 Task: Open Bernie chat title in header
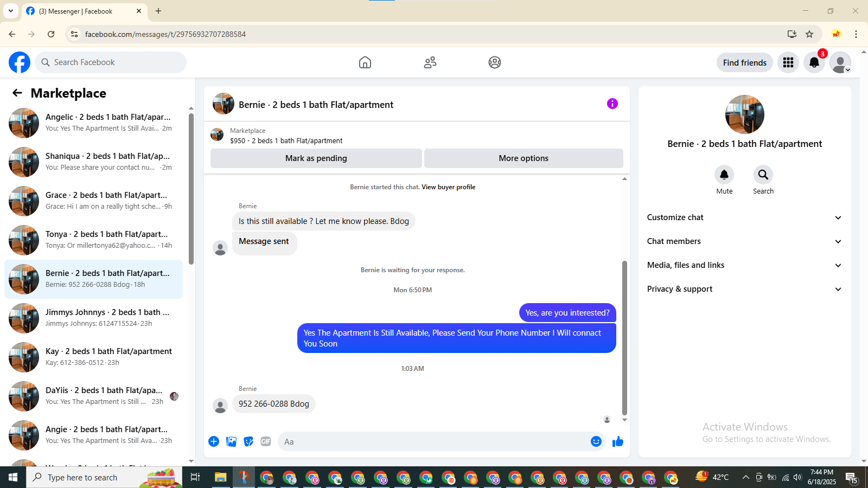coord(316,105)
